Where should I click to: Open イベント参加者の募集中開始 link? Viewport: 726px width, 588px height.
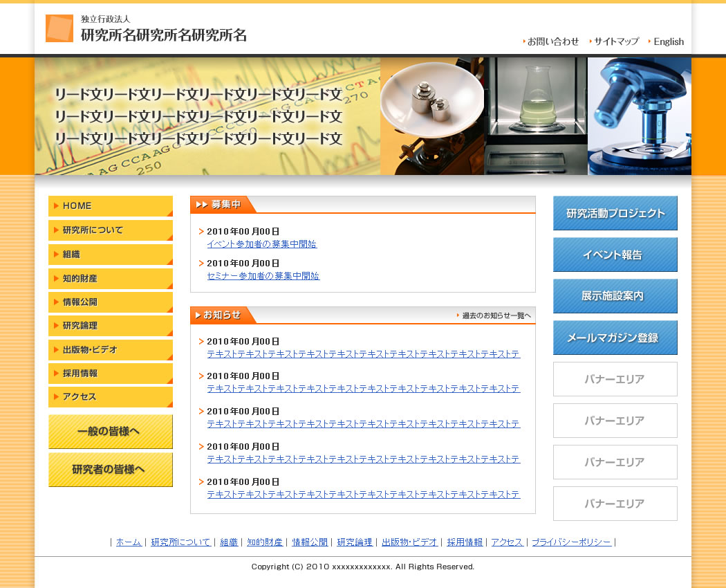262,244
